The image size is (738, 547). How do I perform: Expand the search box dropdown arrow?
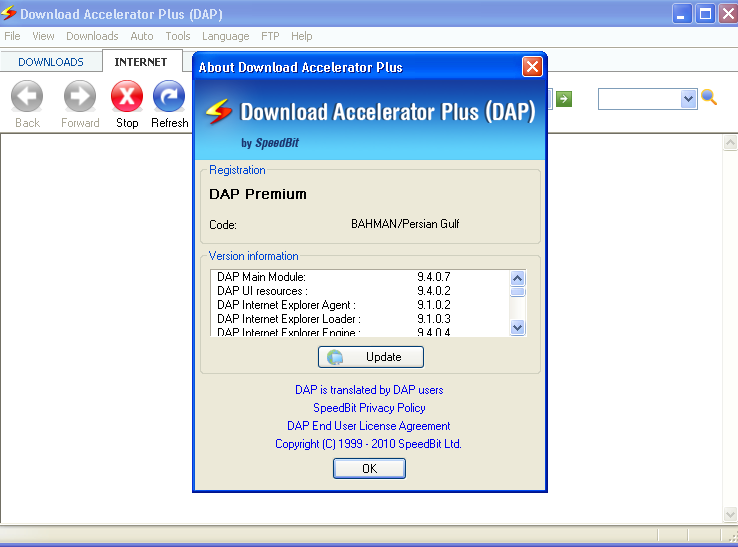688,99
